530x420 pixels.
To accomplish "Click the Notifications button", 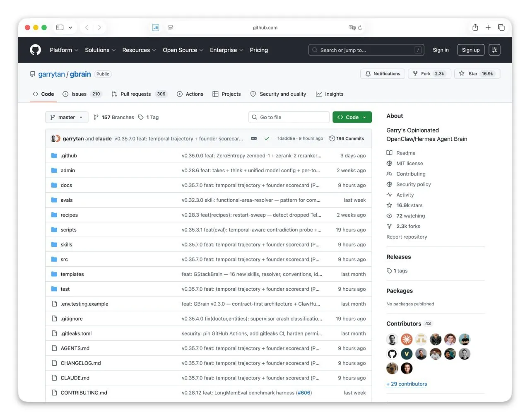I will (x=383, y=74).
